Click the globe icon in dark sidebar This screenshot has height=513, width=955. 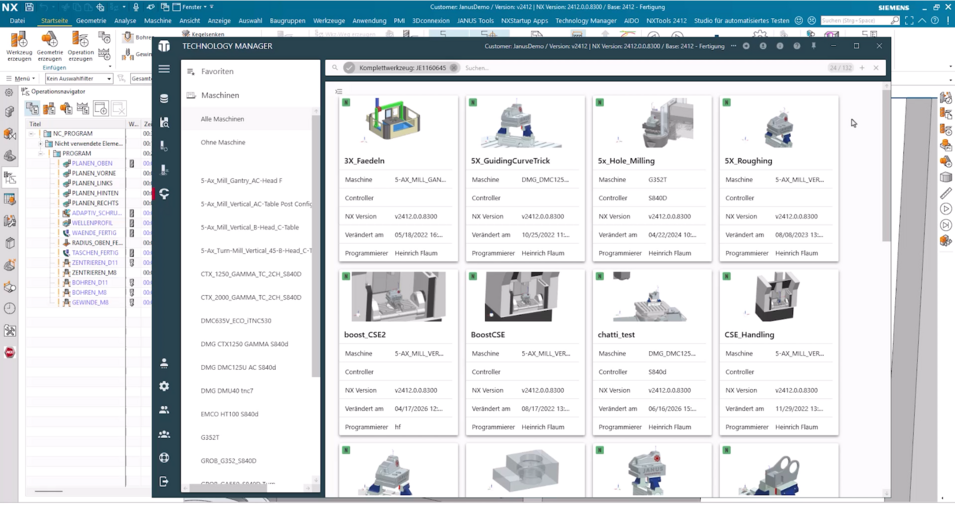coord(164,458)
